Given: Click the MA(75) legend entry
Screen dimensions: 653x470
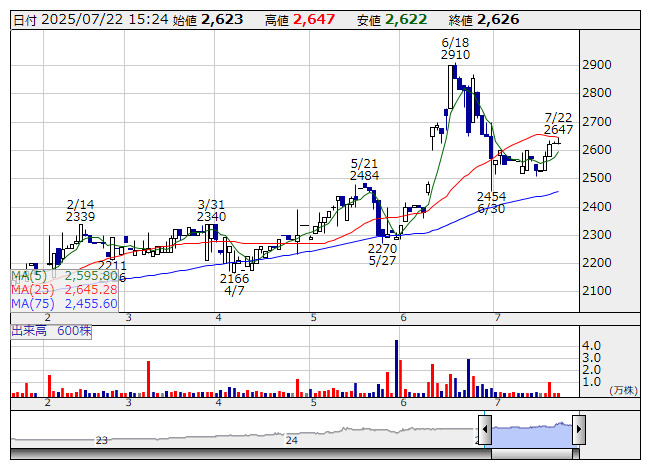Looking at the screenshot, I should click(x=65, y=304).
